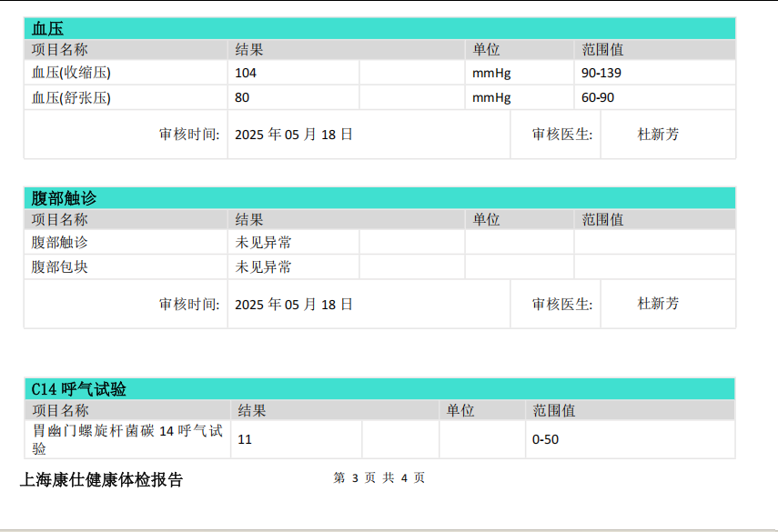Image resolution: width=778 pixels, height=532 pixels.
Task: Select doctor name 杜新芳 in 腹部触诊 section
Action: pyautogui.click(x=658, y=304)
